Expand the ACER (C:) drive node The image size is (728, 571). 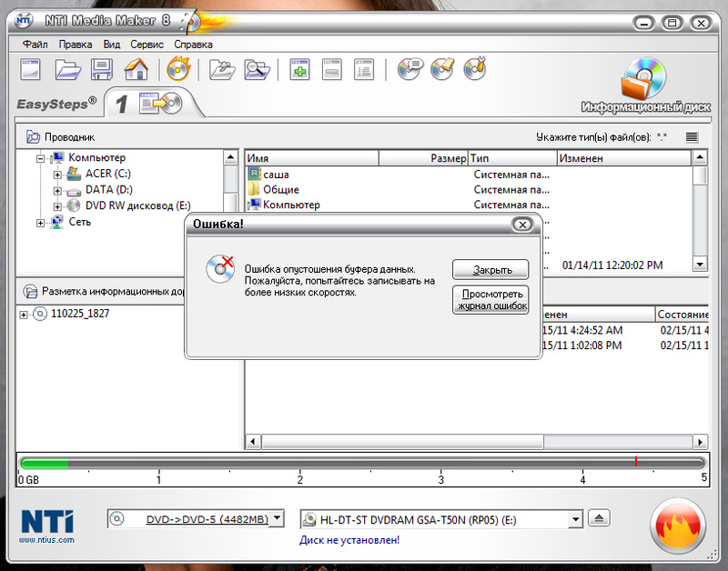[57, 175]
